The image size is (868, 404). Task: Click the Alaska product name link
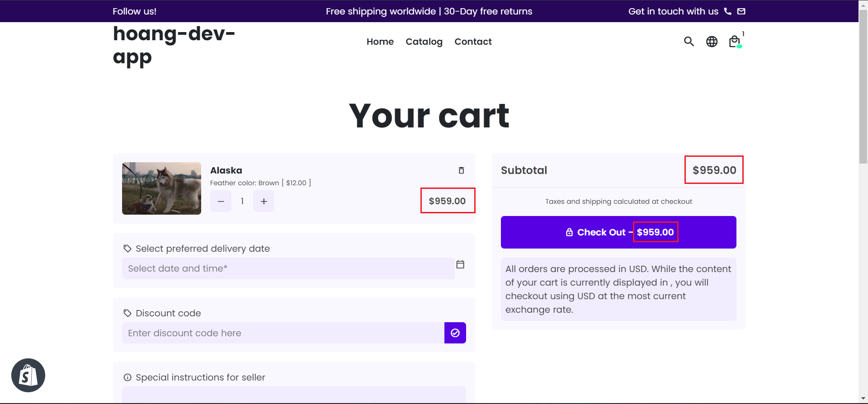tap(226, 170)
